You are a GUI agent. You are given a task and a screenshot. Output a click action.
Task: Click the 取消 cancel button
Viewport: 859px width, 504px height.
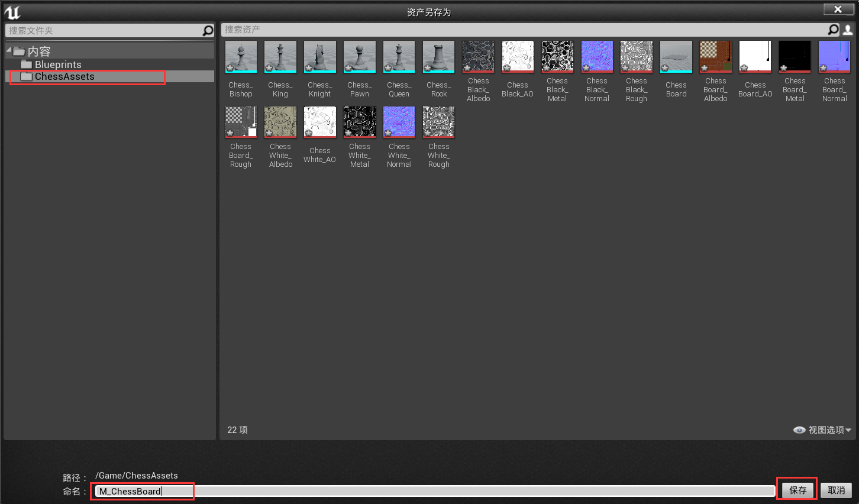pyautogui.click(x=836, y=490)
